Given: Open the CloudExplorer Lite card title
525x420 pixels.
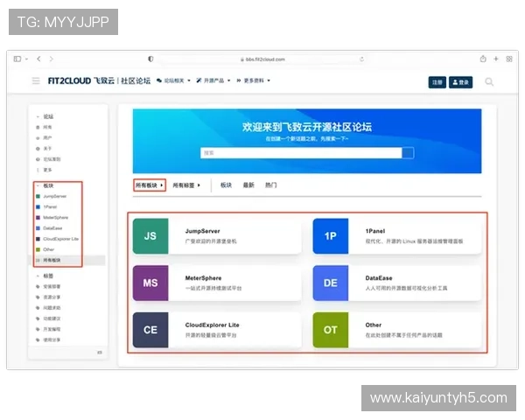Looking at the screenshot, I should (x=213, y=325).
